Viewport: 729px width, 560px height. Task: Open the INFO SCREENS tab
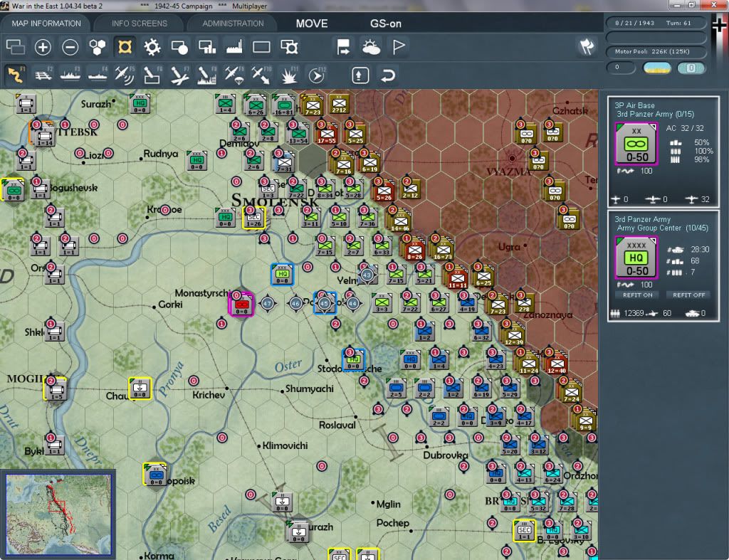pos(139,23)
